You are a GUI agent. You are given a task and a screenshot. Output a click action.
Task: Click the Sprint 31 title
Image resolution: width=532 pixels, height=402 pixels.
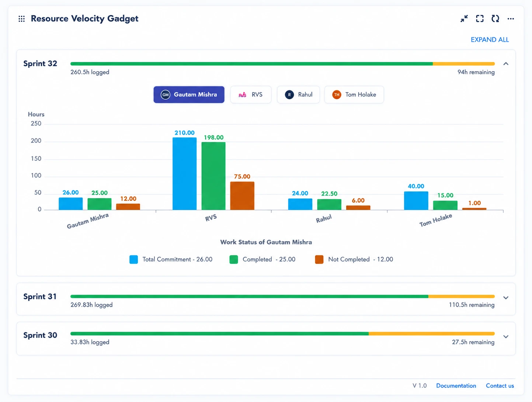point(40,297)
